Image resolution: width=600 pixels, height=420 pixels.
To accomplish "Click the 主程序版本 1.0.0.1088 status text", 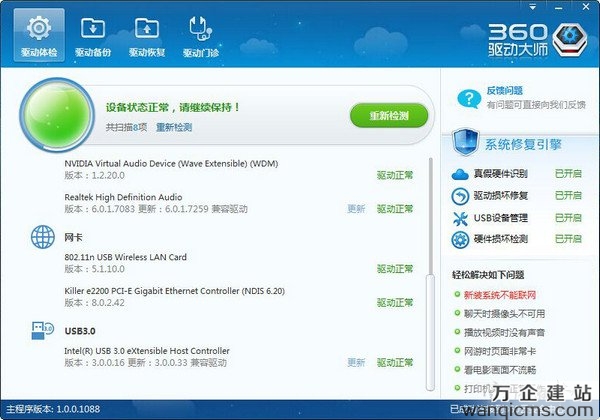I will pos(53,409).
